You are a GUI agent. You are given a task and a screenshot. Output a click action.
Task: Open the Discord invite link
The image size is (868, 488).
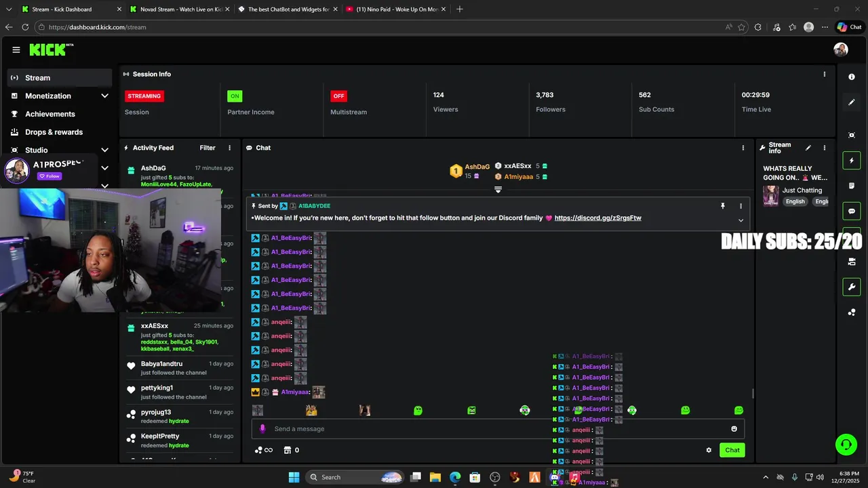pos(597,218)
